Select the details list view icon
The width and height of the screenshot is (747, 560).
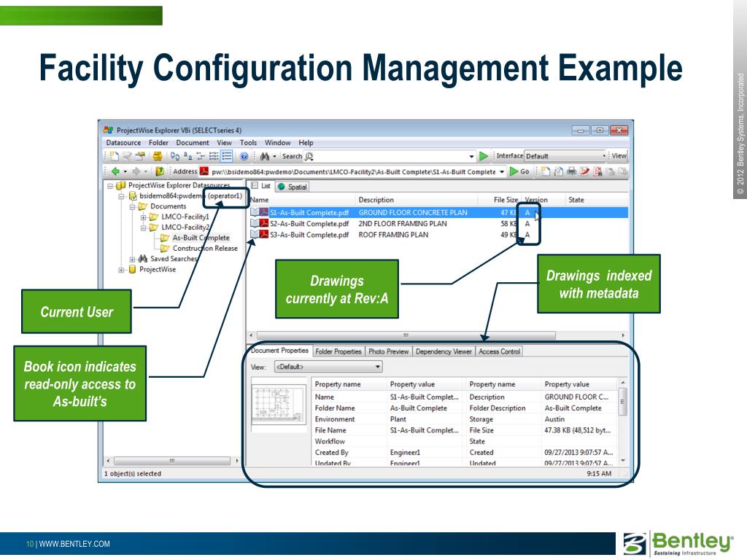coord(227,156)
